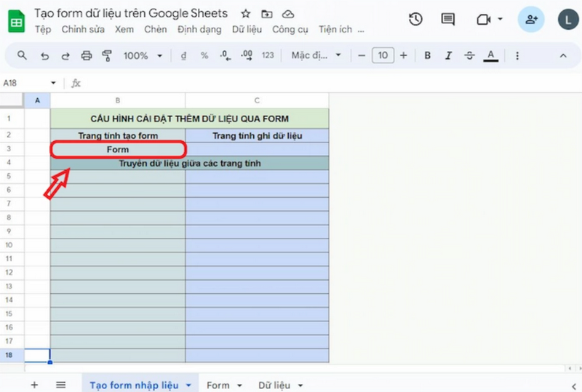Toggle strikethrough formatting

(x=469, y=56)
